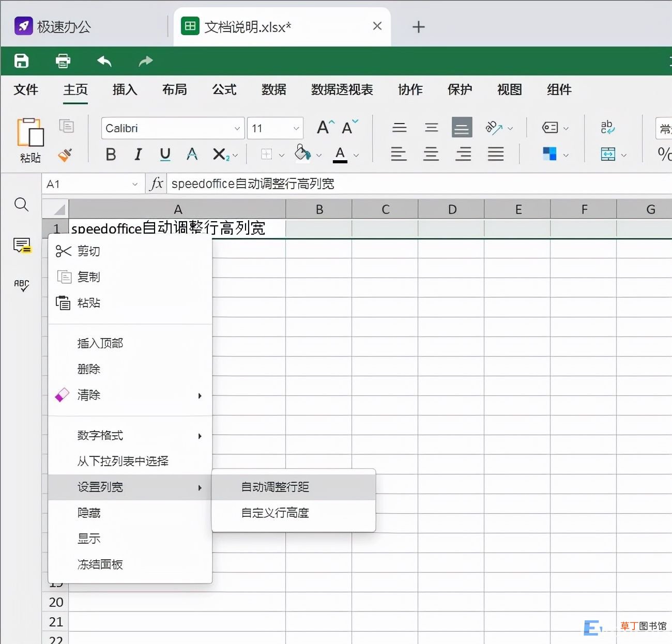The height and width of the screenshot is (644, 672).
Task: Switch to the 插入 ribbon tab
Action: click(125, 89)
